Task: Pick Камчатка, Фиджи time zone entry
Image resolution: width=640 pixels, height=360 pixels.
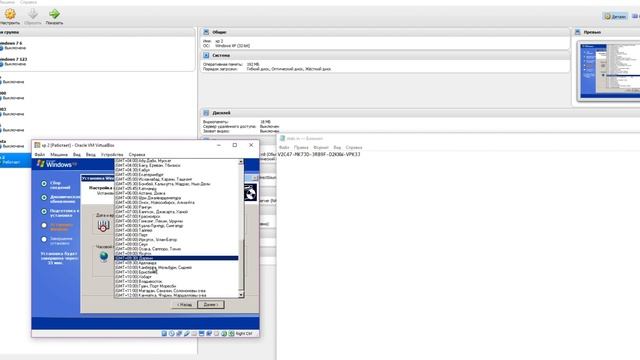Action: (176, 295)
